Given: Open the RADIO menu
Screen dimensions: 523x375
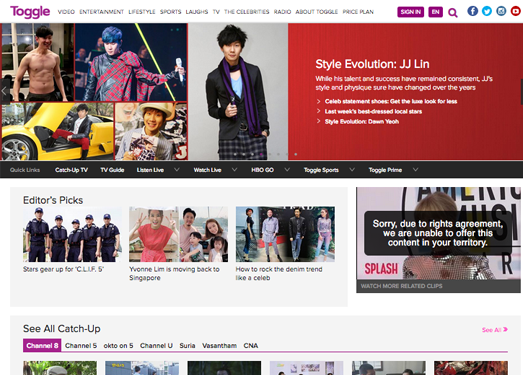Looking at the screenshot, I should tap(282, 12).
